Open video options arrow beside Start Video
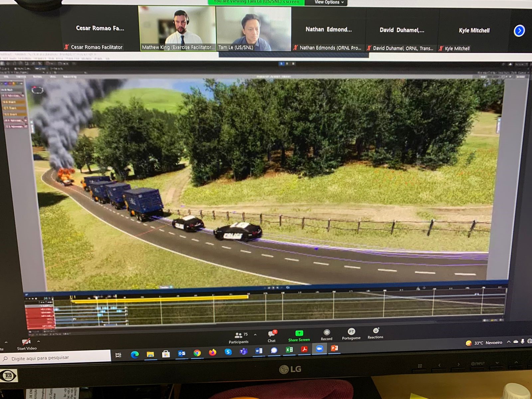Screen dimensions: 532x399 [x=39, y=341]
